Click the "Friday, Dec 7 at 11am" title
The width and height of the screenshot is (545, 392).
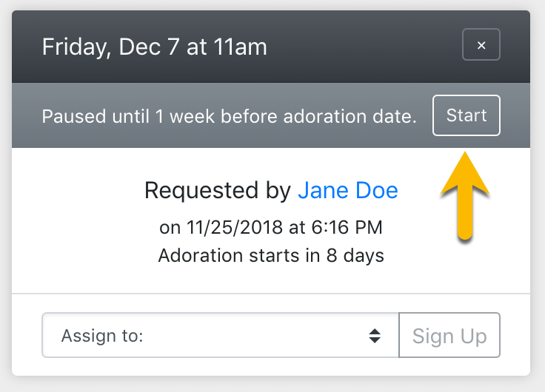pos(154,47)
